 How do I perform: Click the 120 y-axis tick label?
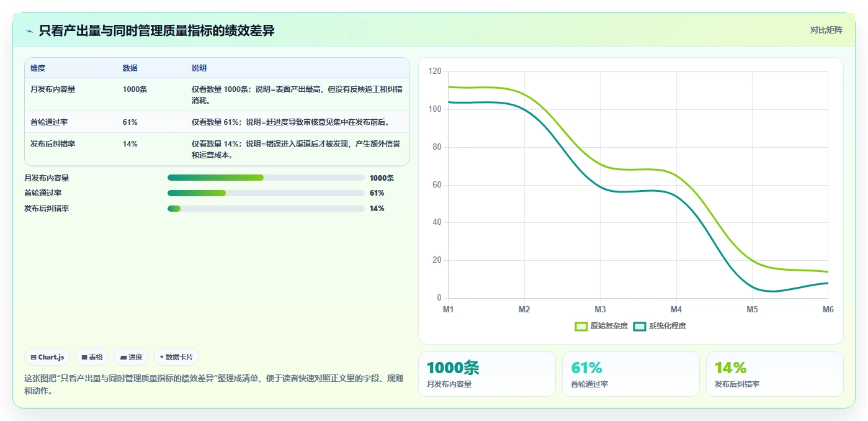pos(435,71)
